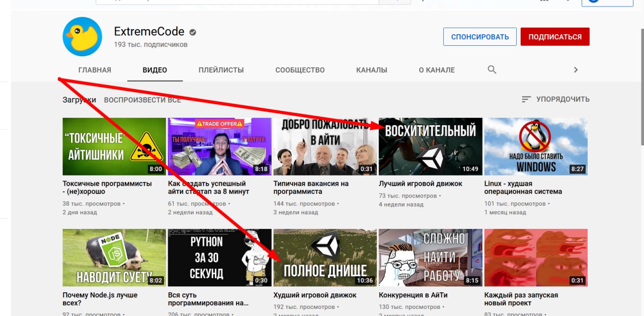Image resolution: width=644 pixels, height=316 pixels.
Task: Click the 1 месяц назад date
Action: 505,212
